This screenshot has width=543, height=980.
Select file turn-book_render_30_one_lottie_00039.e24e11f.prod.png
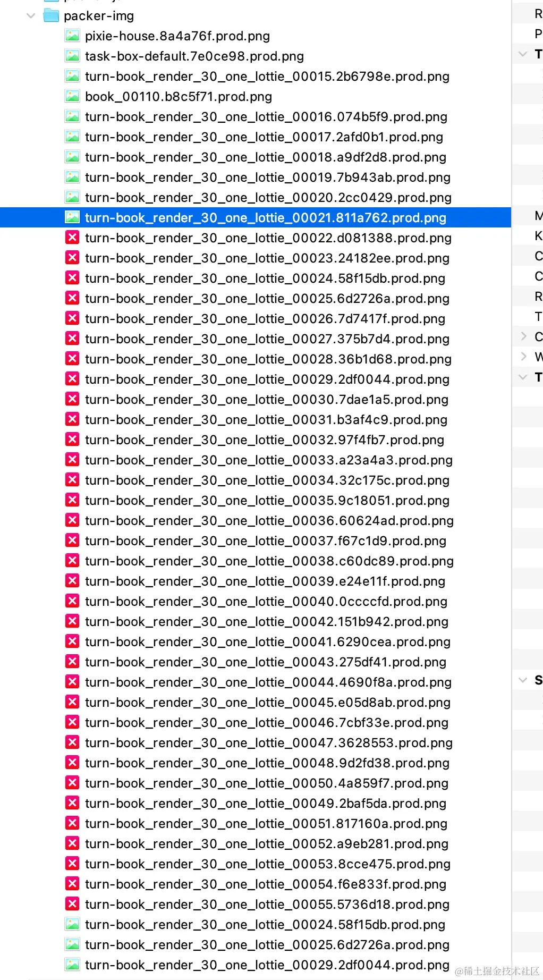click(265, 581)
